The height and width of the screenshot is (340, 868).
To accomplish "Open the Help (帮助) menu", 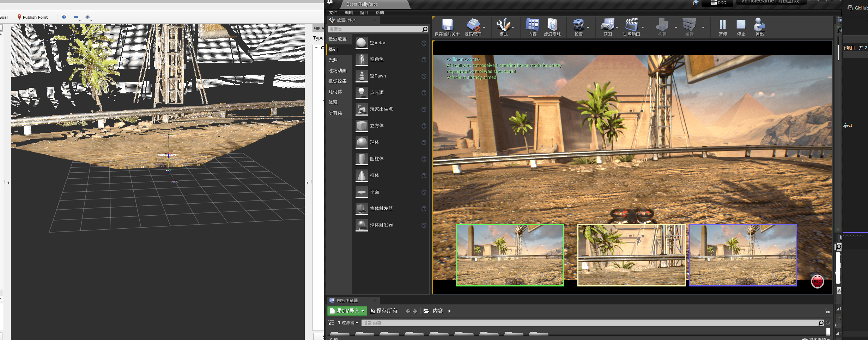I will 380,13.
